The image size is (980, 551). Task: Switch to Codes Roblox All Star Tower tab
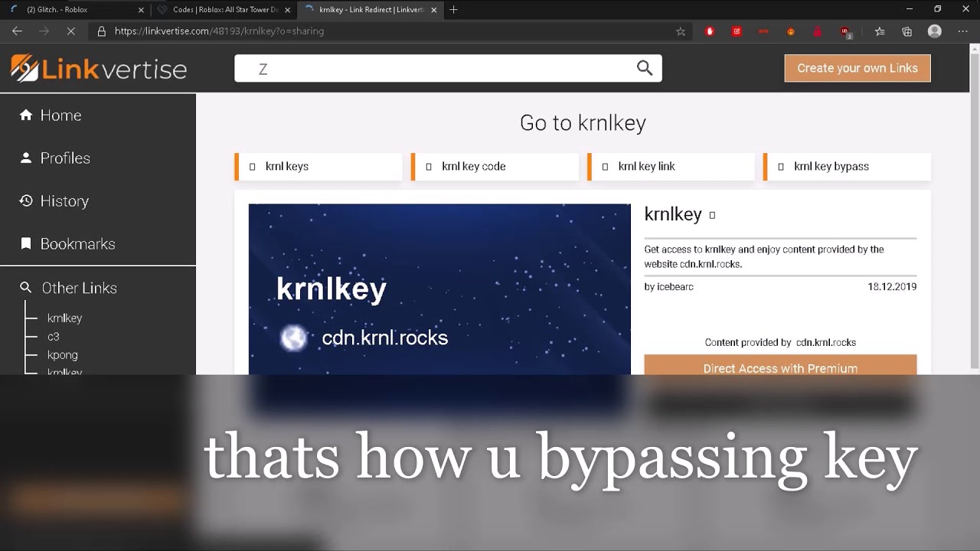pos(222,10)
